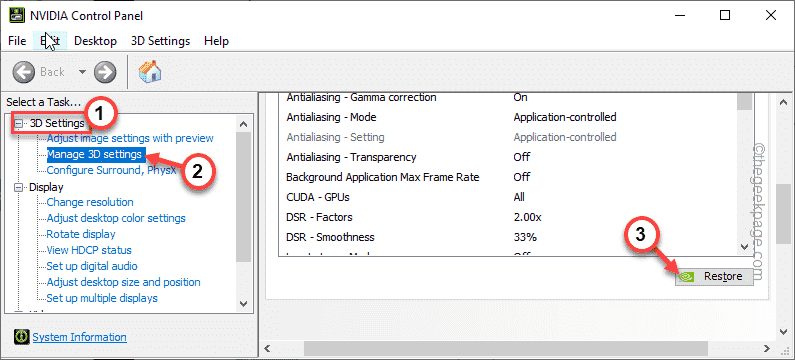Select Antialiasing - Transparency row
This screenshot has width=795, height=360.
[509, 157]
